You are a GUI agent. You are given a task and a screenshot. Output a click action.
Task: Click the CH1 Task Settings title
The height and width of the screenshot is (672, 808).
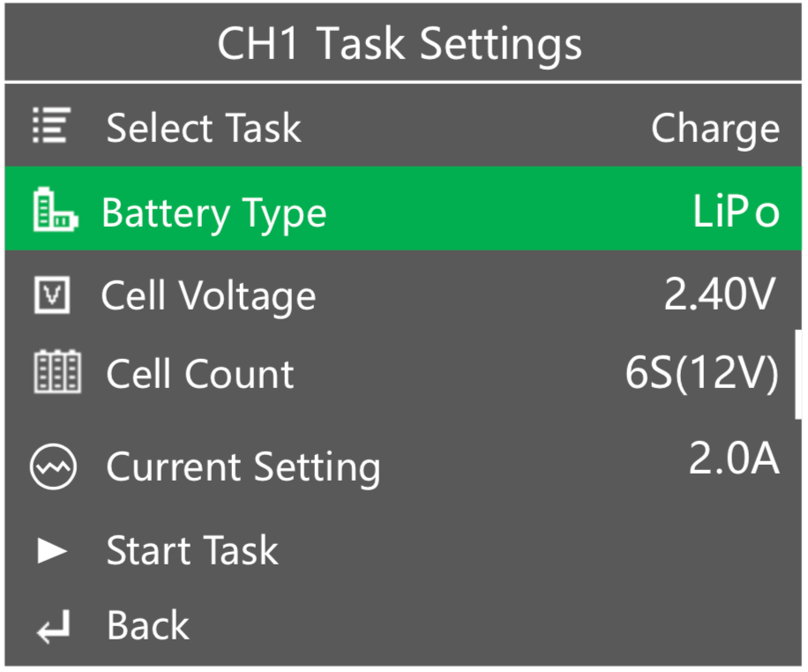[400, 43]
